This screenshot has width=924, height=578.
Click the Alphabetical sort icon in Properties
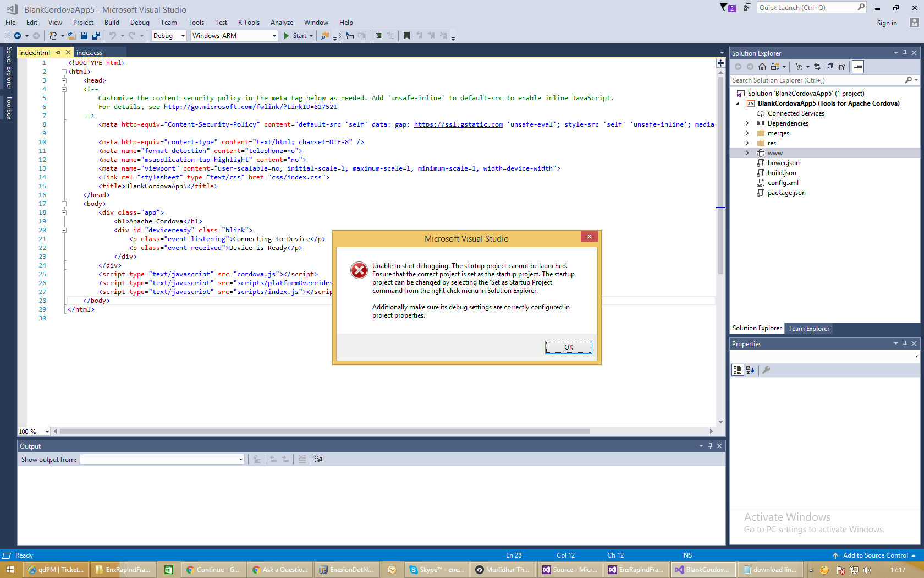750,370
